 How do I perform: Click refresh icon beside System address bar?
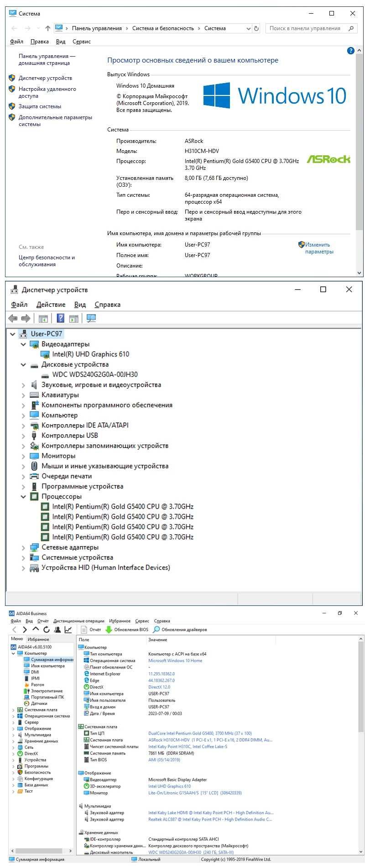pos(256,28)
